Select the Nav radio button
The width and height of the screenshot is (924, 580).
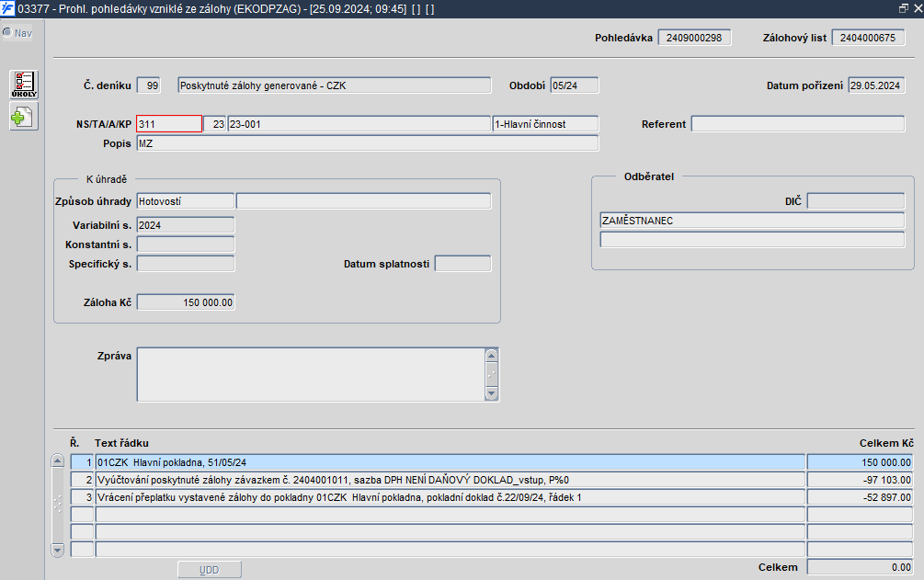click(7, 32)
